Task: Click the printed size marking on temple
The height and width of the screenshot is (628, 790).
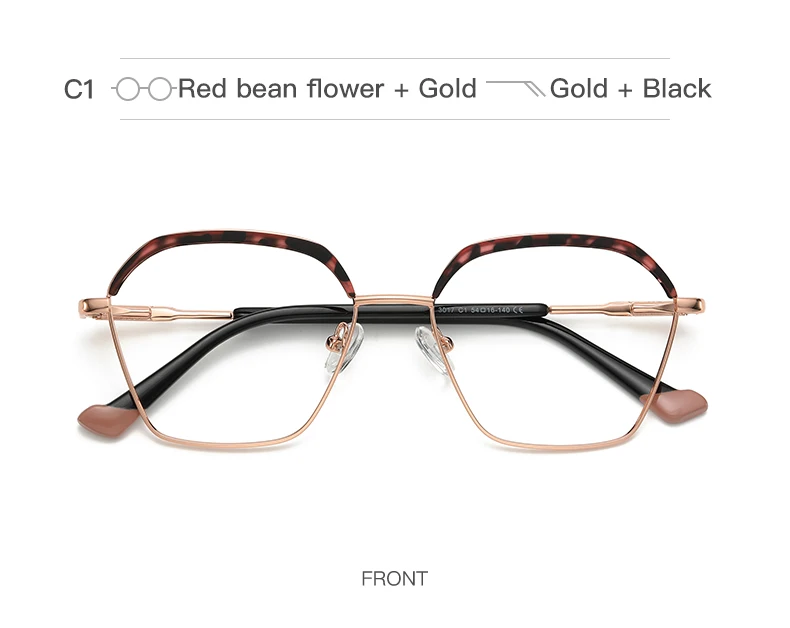Action: click(480, 310)
